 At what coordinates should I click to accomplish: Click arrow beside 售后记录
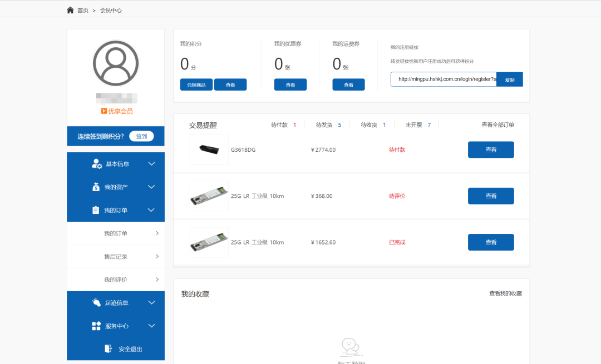point(157,256)
